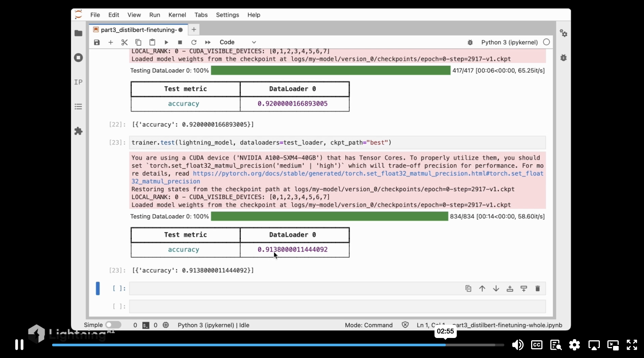Toggle the Simple interface mode switch
The image size is (644, 358).
coord(113,325)
